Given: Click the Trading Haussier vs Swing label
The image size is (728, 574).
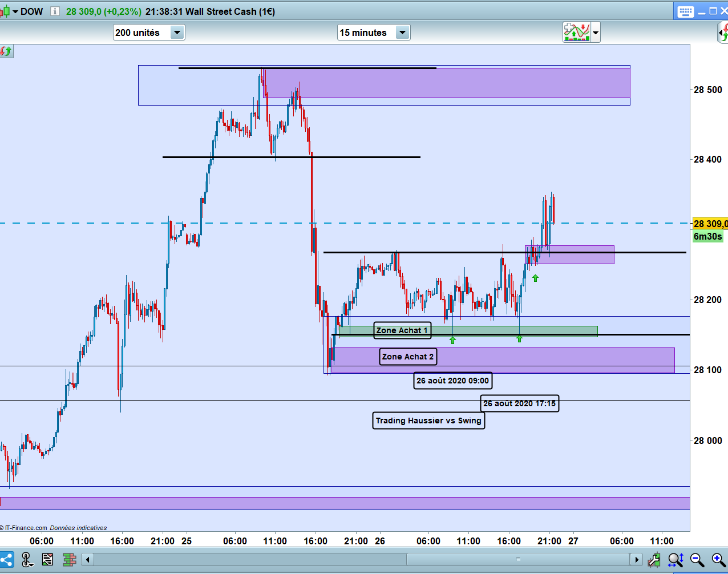Looking at the screenshot, I should pyautogui.click(x=428, y=421).
